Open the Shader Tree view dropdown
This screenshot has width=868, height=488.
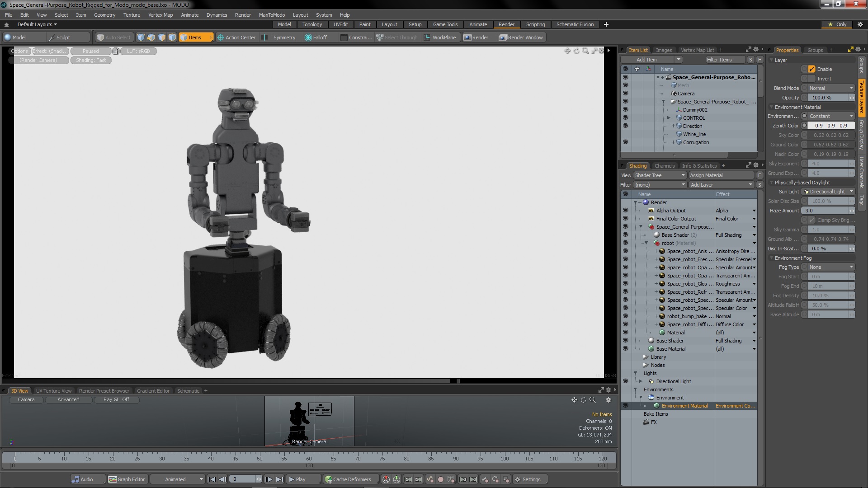point(660,175)
